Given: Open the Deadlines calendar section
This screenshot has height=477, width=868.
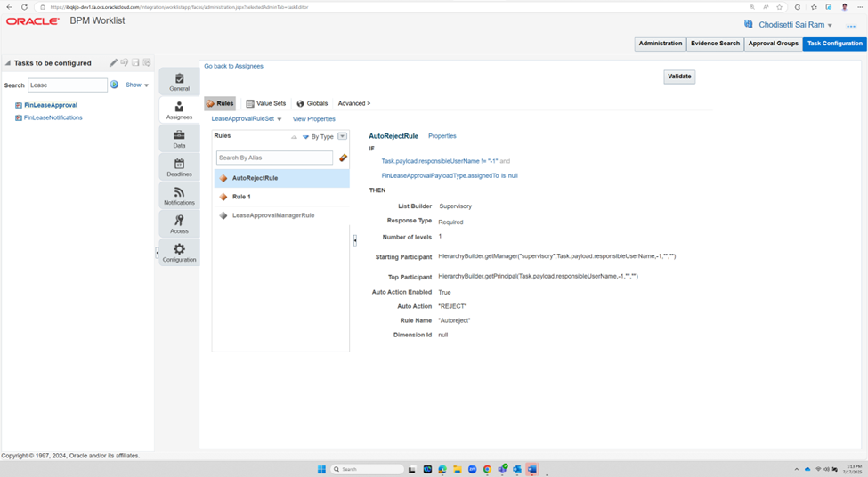Looking at the screenshot, I should 179,167.
